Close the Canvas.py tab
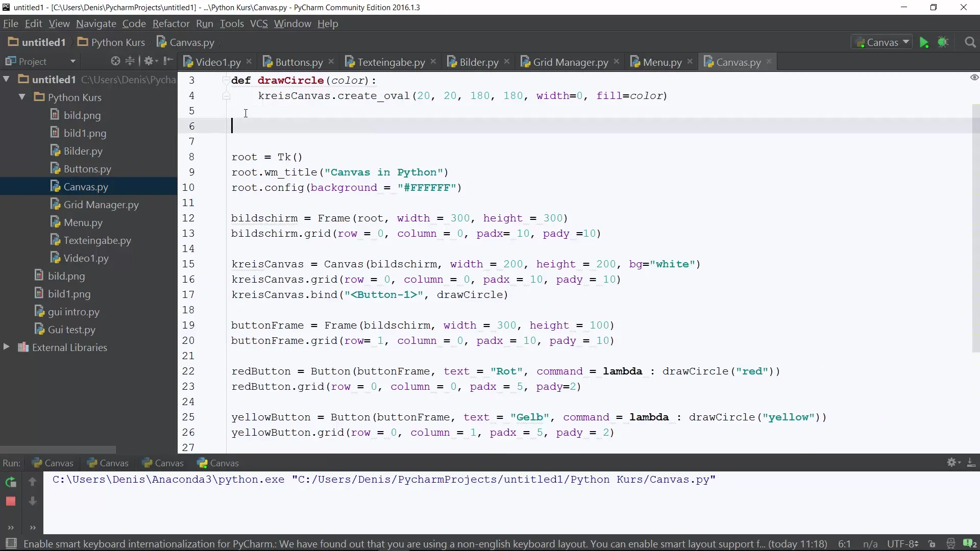The width and height of the screenshot is (980, 551). click(769, 61)
